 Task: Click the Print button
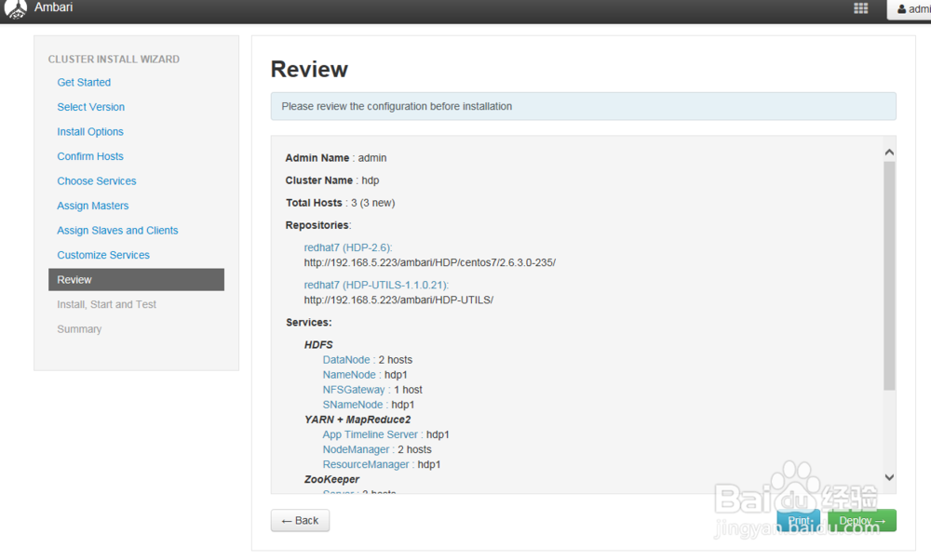pos(798,520)
